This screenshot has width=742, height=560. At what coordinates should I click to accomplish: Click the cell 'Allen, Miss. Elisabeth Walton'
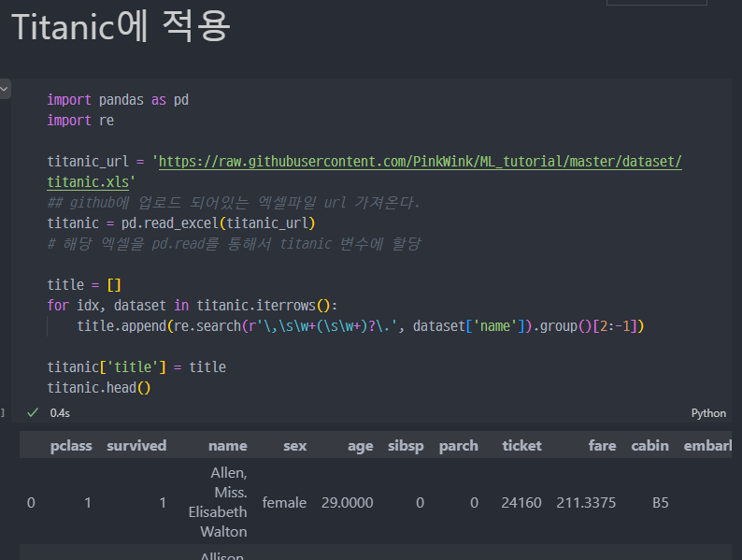click(x=218, y=502)
